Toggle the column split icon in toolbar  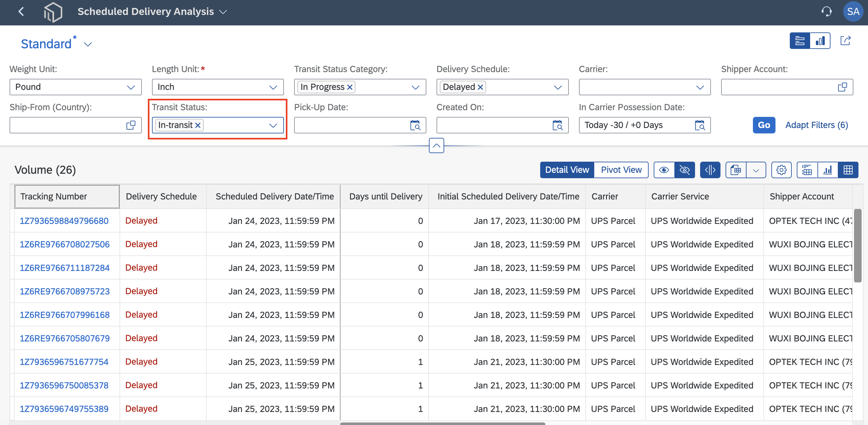[710, 170]
